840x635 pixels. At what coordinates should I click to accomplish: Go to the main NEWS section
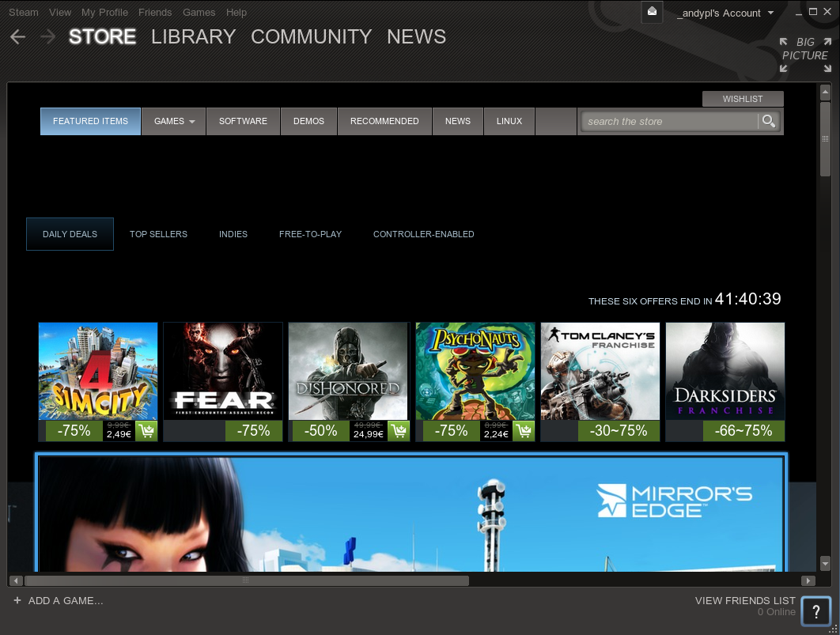416,37
